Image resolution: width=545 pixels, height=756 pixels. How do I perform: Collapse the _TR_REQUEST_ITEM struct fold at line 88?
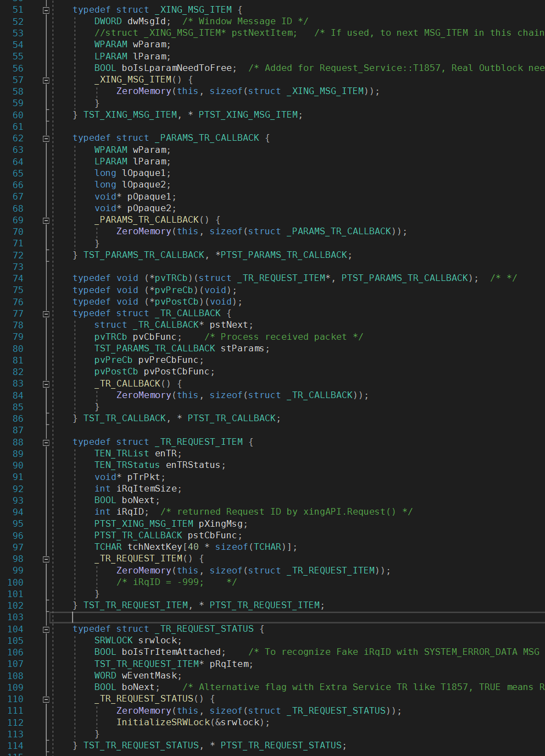46,443
